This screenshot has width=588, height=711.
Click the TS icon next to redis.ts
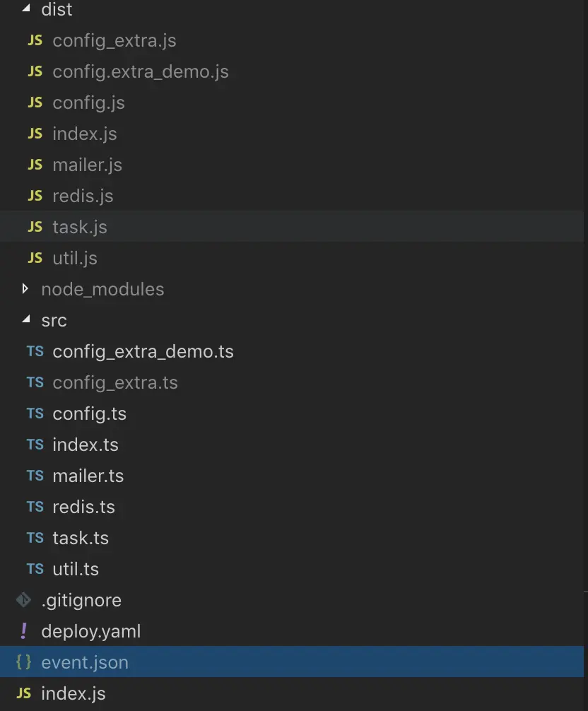tap(35, 507)
